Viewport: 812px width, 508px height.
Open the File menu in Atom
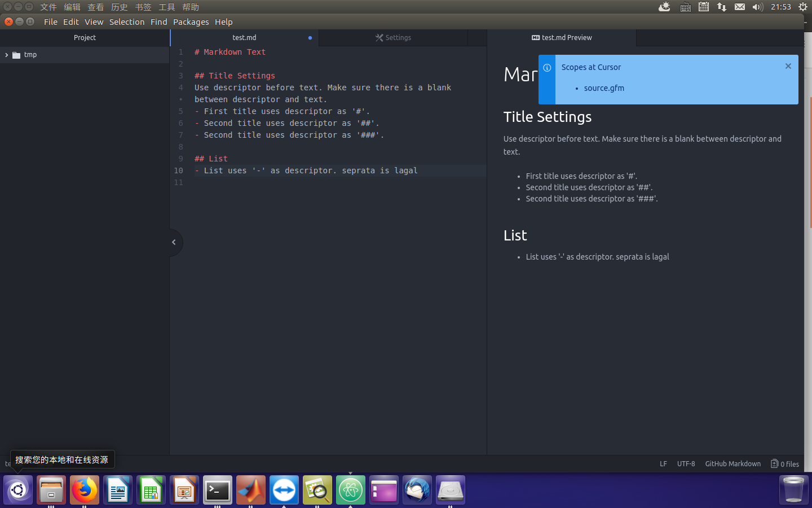pyautogui.click(x=51, y=21)
